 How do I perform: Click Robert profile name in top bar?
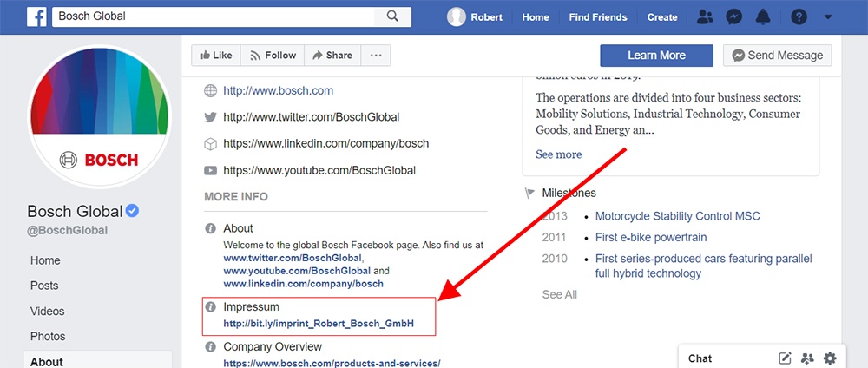[487, 17]
